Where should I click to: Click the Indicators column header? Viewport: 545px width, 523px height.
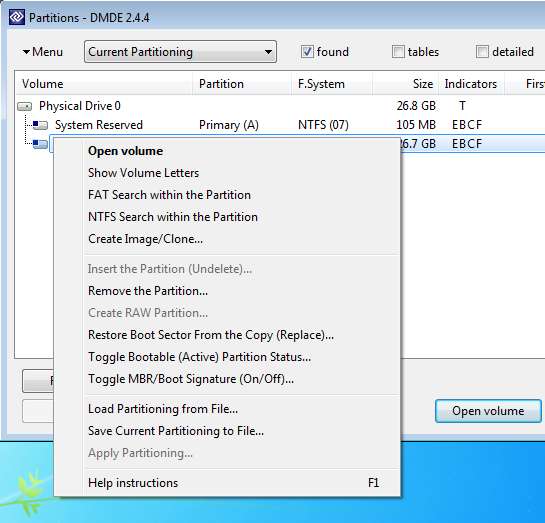tap(471, 84)
